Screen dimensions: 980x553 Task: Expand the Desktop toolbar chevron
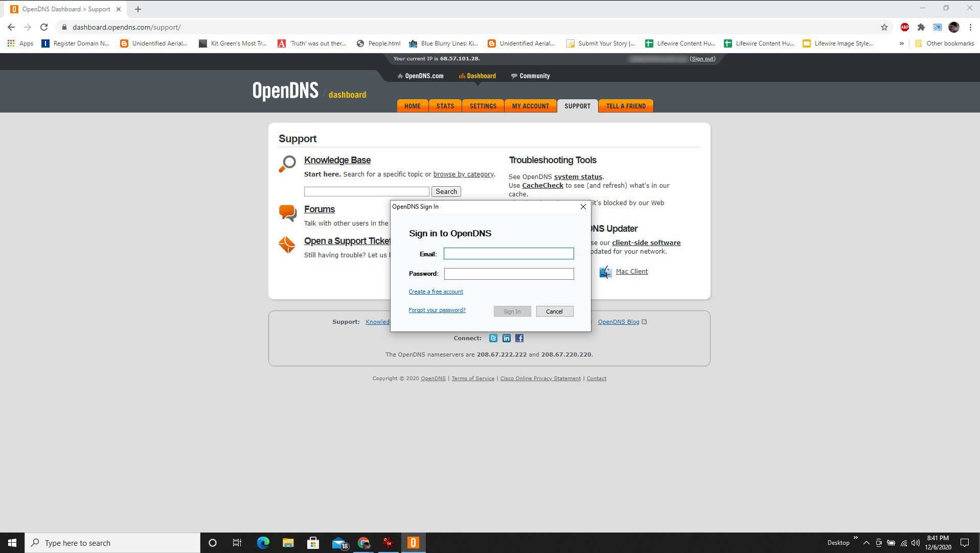point(855,537)
